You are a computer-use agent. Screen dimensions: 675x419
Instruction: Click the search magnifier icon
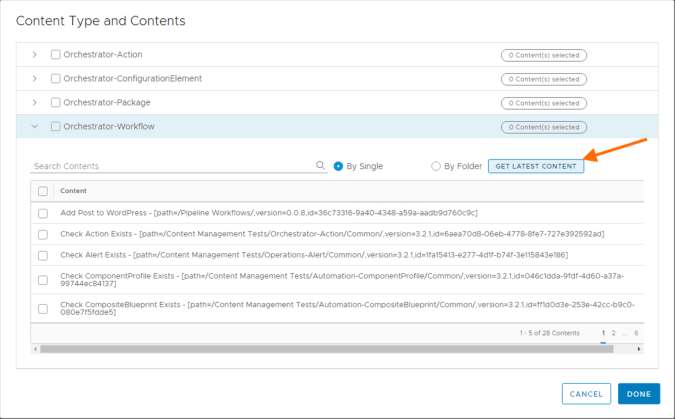[321, 166]
